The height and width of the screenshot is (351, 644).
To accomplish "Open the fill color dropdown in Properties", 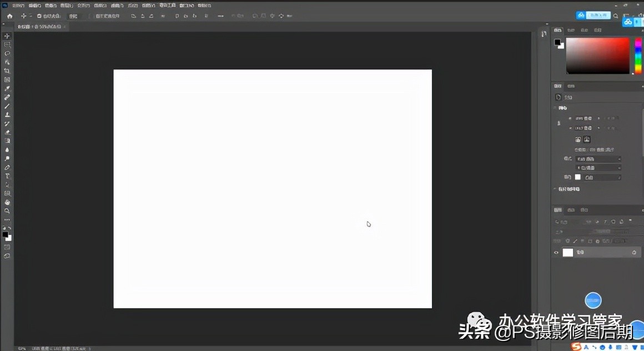I will (x=601, y=177).
